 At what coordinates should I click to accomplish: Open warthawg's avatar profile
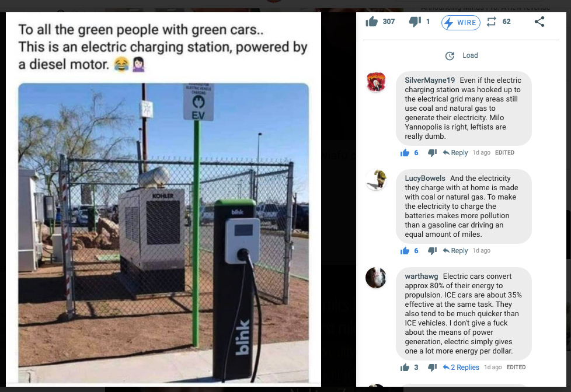(376, 278)
